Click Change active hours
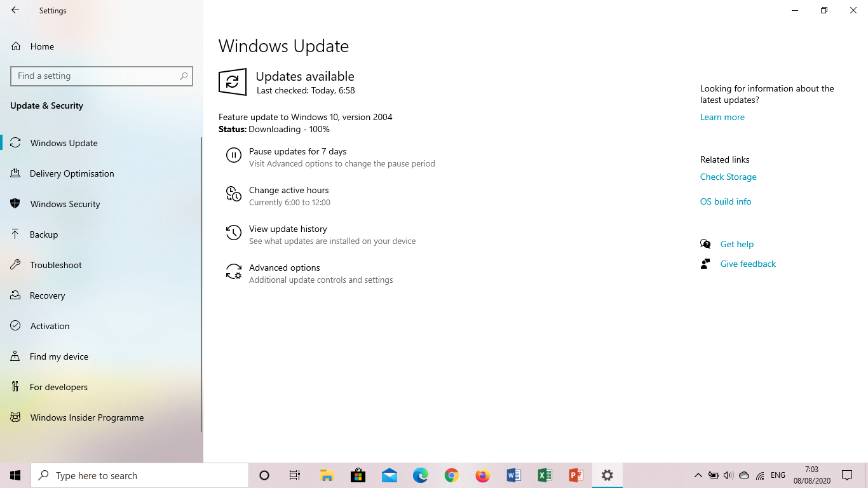The width and height of the screenshot is (868, 488). pos(288,190)
